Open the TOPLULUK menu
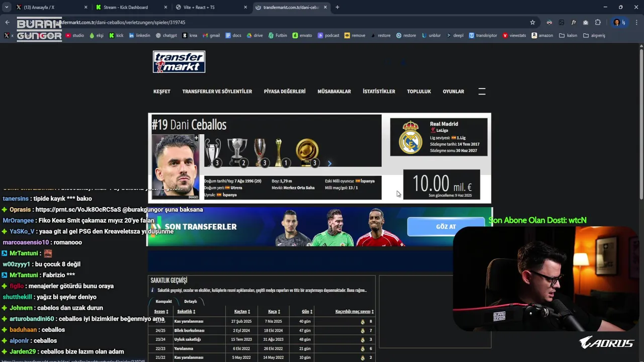This screenshot has width=644, height=362. pyautogui.click(x=419, y=92)
